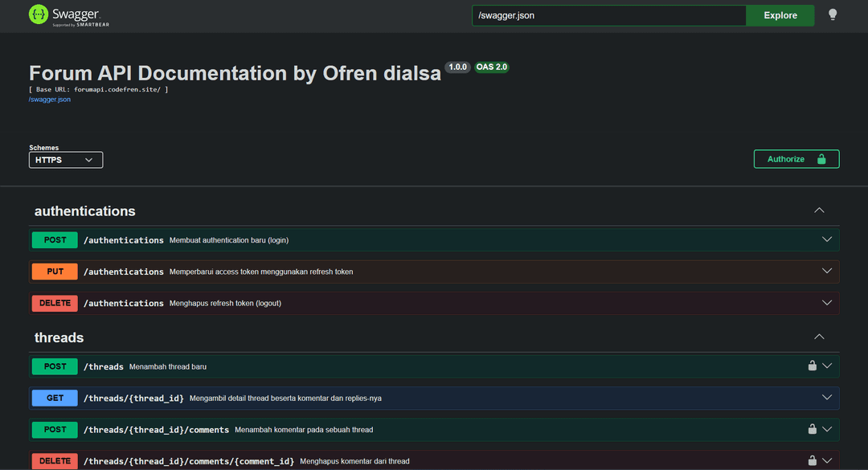Click 'Memperbarui access token menggunakan refresh token'
This screenshot has height=470, width=868.
point(261,272)
